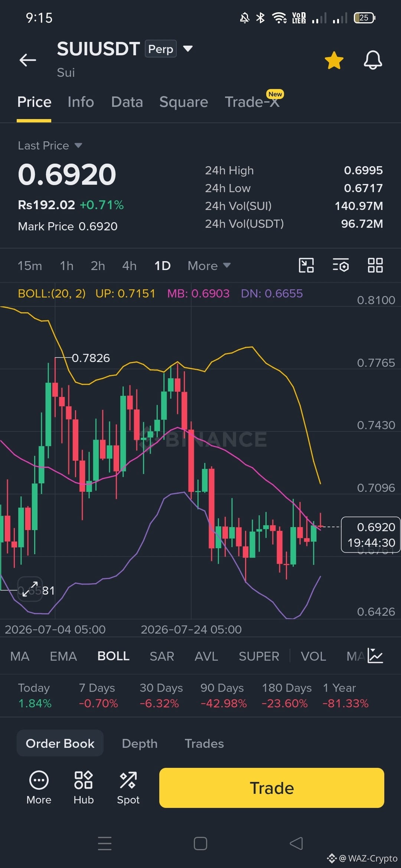Toggle the BOLL indicator

[113, 656]
